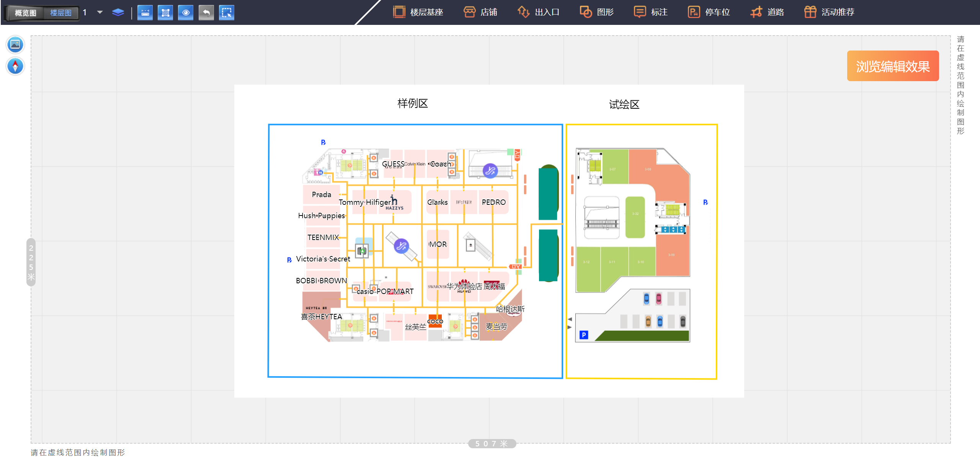
Task: Select the Prada shop on map
Action: (x=321, y=194)
